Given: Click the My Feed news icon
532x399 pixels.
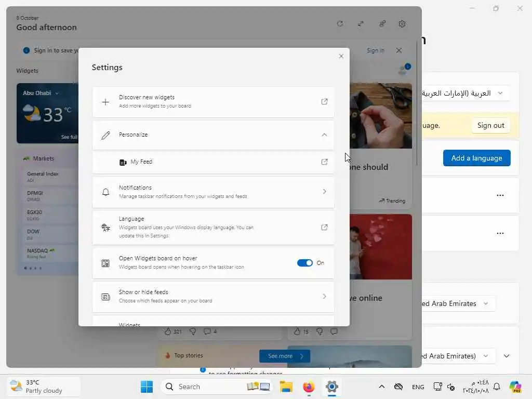Looking at the screenshot, I should tap(123, 162).
